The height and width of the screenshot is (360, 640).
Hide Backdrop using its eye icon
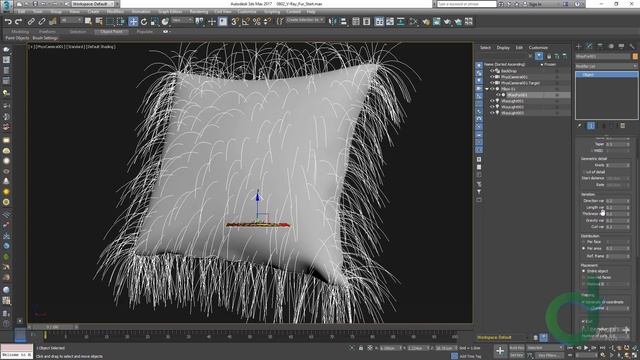492,71
